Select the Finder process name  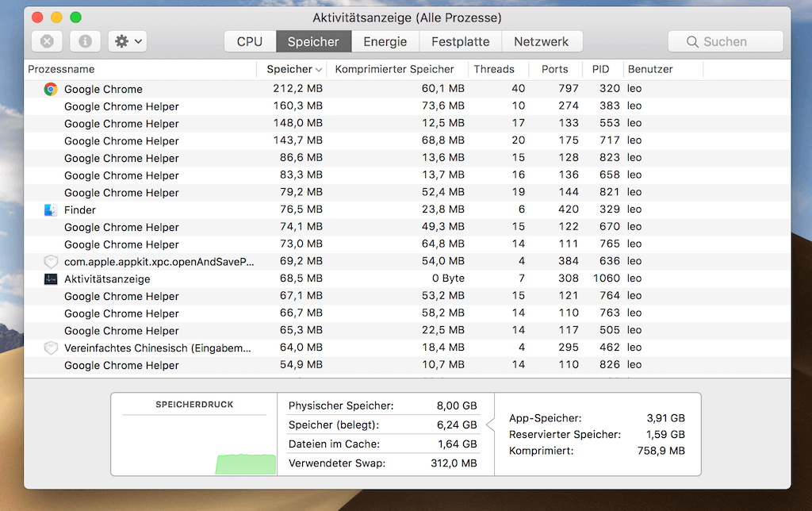pyautogui.click(x=80, y=210)
